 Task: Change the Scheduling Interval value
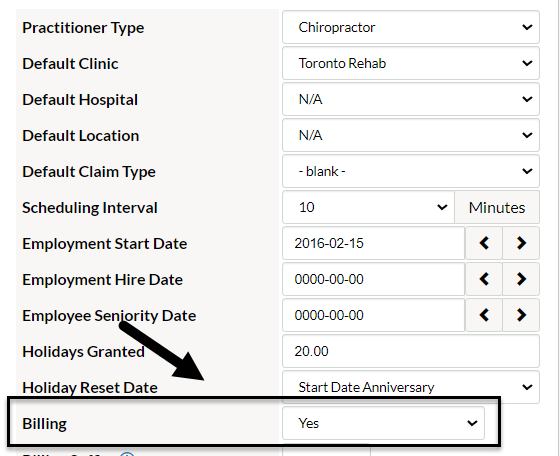[368, 207]
